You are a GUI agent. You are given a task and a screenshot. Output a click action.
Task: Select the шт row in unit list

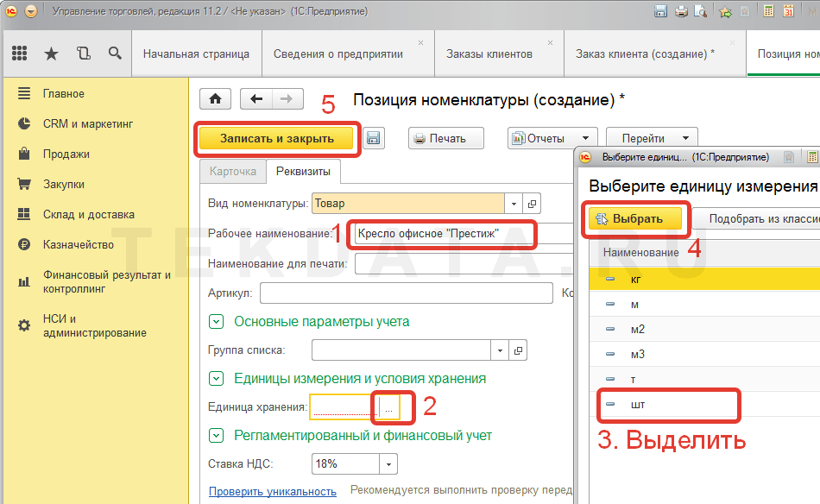tap(704, 405)
